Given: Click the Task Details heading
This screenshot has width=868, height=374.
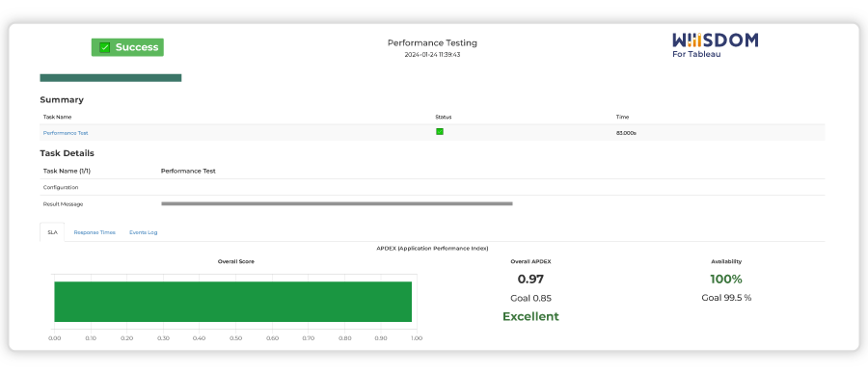Looking at the screenshot, I should (x=67, y=153).
